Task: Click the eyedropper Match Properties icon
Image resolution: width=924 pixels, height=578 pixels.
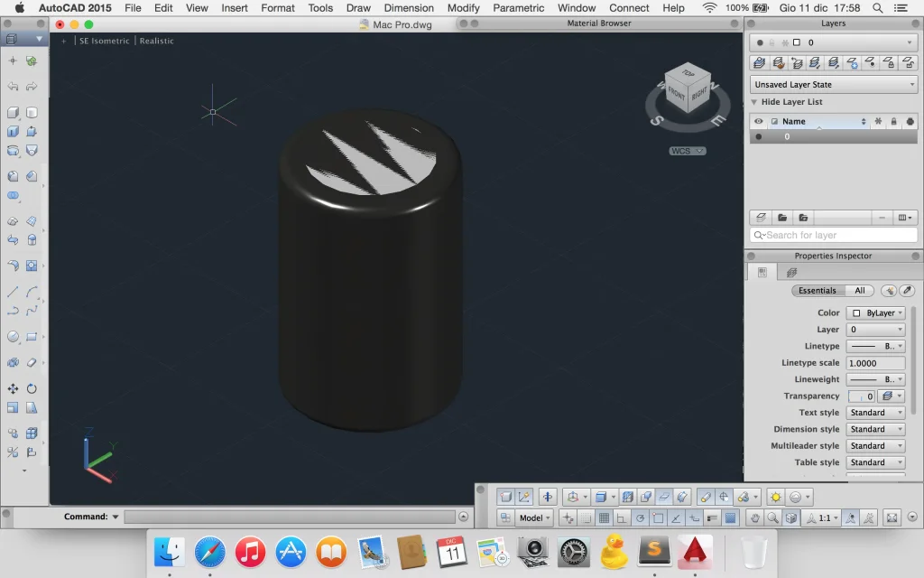Action: [x=908, y=291]
